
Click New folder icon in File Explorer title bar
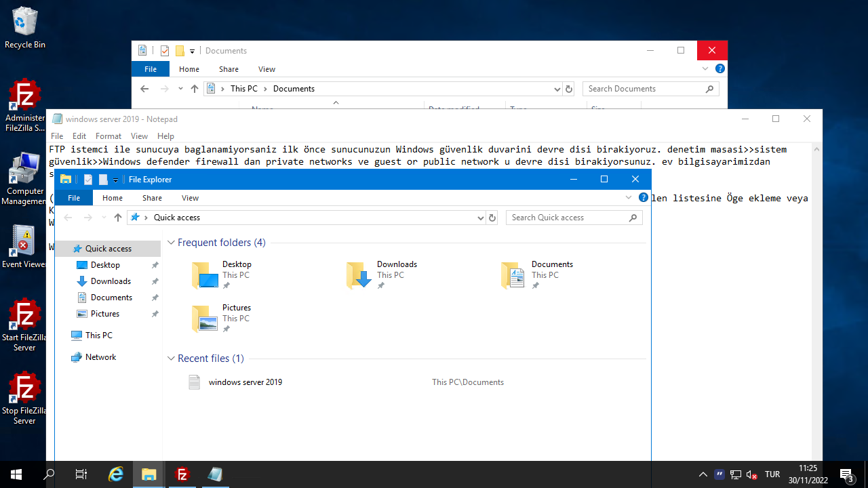click(103, 180)
